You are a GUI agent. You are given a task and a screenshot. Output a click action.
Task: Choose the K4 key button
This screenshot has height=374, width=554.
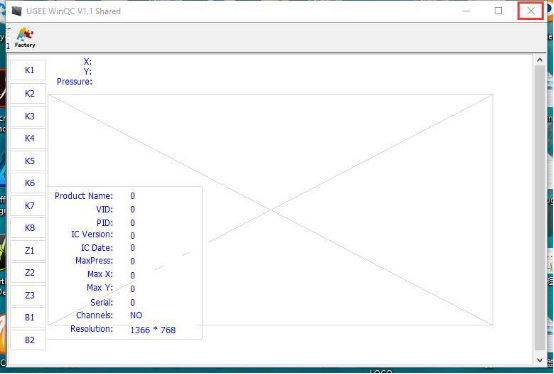coord(28,138)
